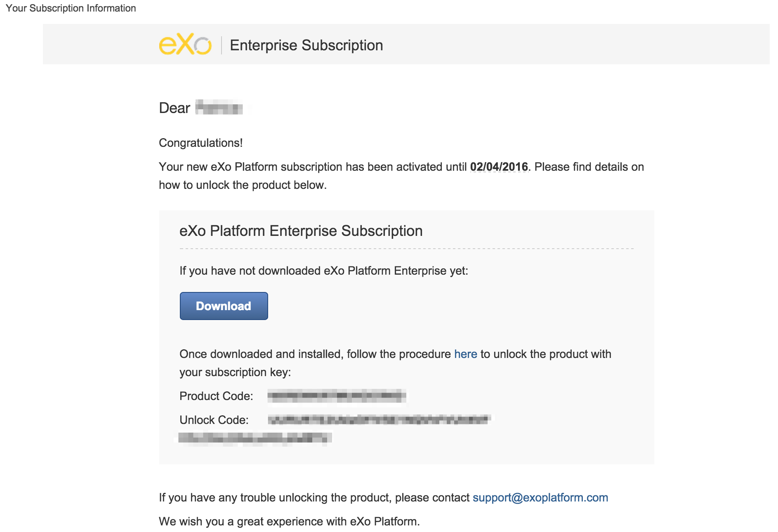Screen dimensions: 778x532
Task: Click the blurred Unlock Code value
Action: click(x=379, y=420)
